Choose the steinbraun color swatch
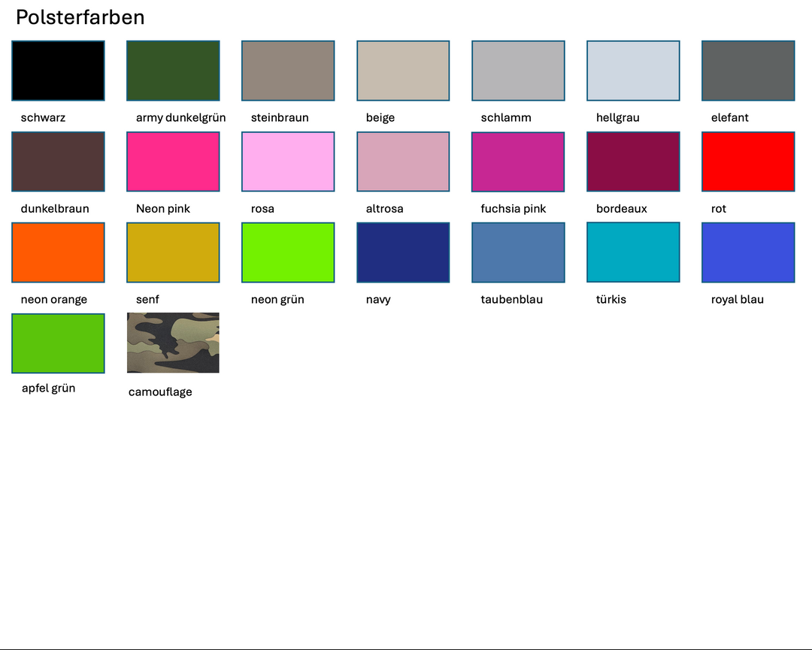This screenshot has width=812, height=650. pyautogui.click(x=288, y=71)
